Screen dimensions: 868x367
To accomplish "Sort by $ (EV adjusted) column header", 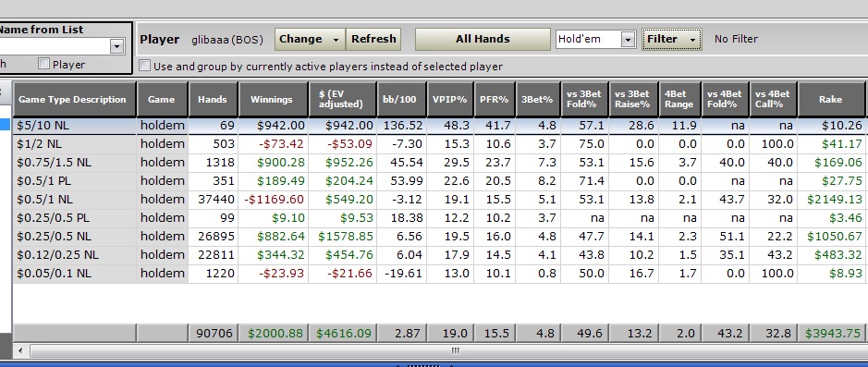I will click(x=342, y=100).
